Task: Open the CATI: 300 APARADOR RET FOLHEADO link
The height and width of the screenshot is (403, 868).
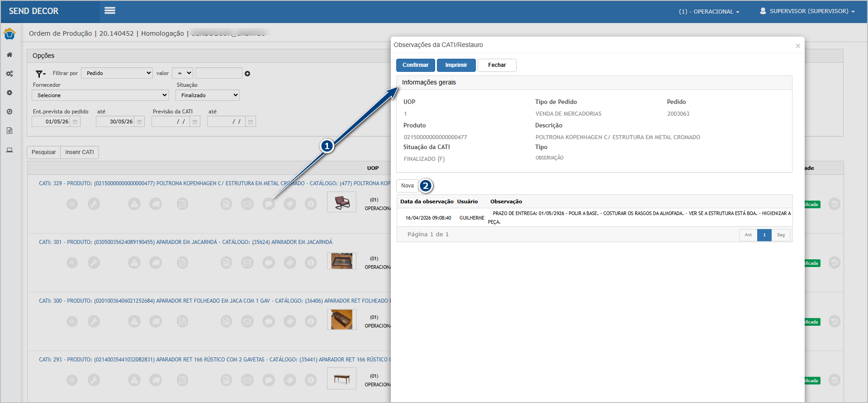Action: pyautogui.click(x=214, y=301)
